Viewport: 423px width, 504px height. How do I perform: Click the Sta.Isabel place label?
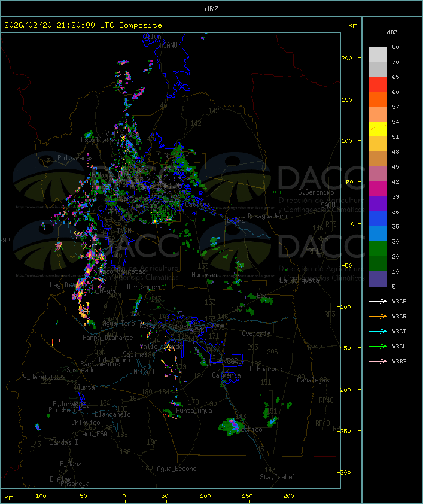tap(278, 477)
